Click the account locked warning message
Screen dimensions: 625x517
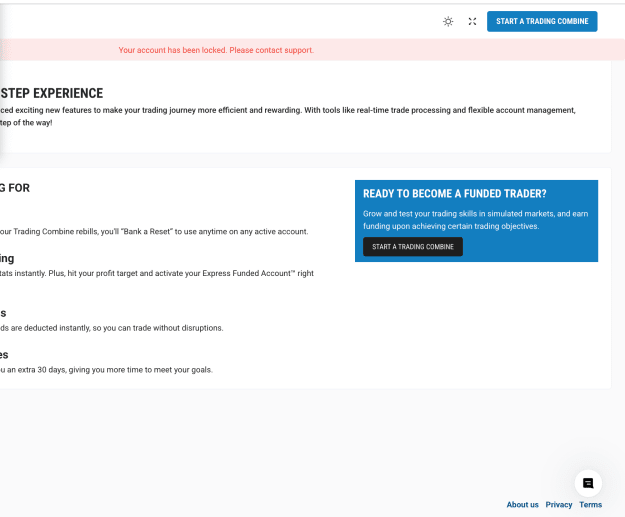pyautogui.click(x=216, y=50)
